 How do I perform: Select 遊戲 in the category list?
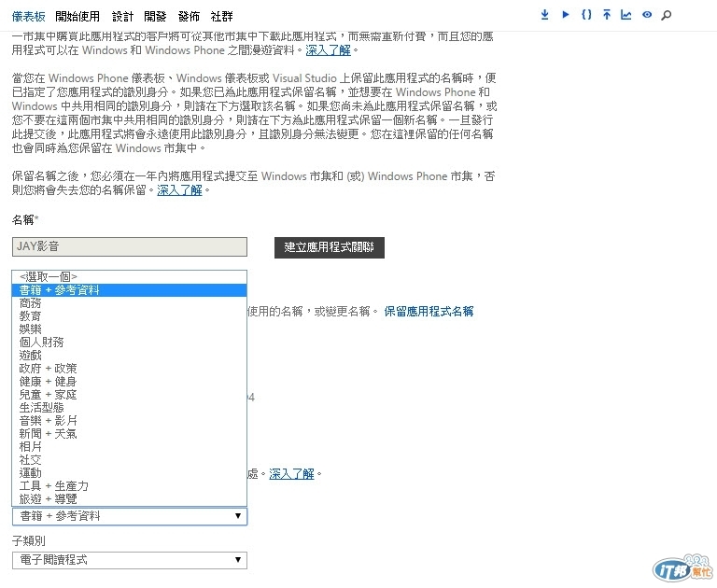[x=130, y=356]
